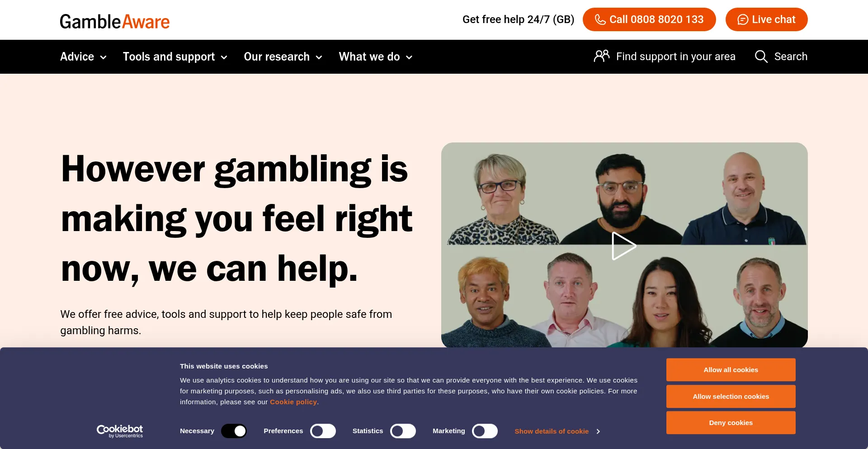Image resolution: width=868 pixels, height=449 pixels.
Task: Click the phone icon in the Call button
Action: (x=600, y=19)
